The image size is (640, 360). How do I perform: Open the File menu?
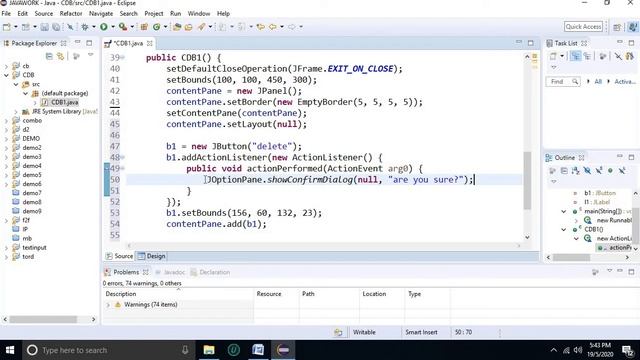click(6, 13)
